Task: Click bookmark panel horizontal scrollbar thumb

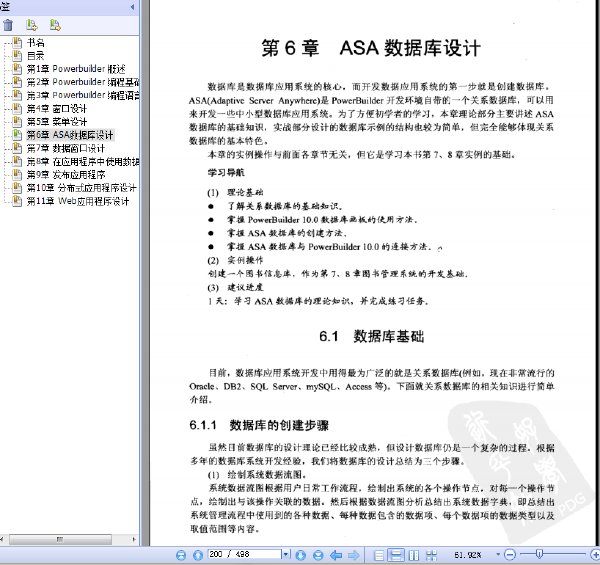Action: (60, 539)
